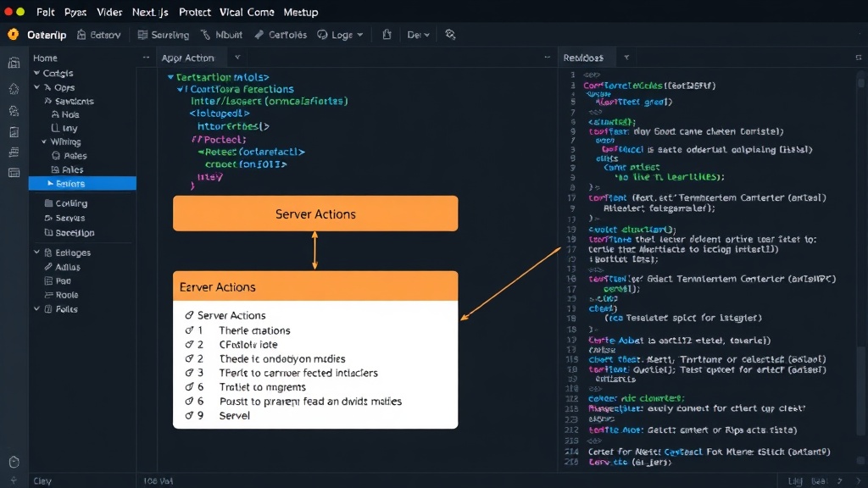The image size is (868, 488).
Task: Click the third activity sidebar icon
Action: coord(14,111)
